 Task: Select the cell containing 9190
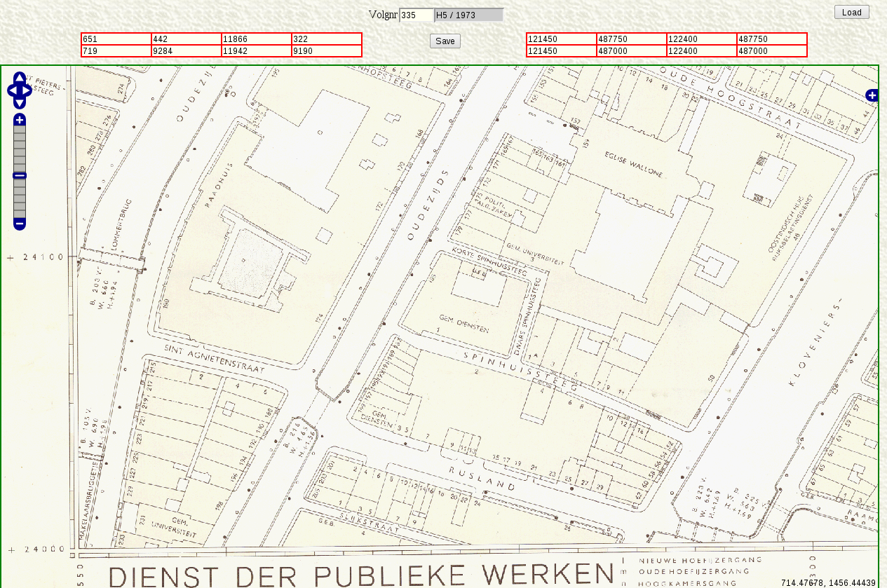click(x=327, y=51)
